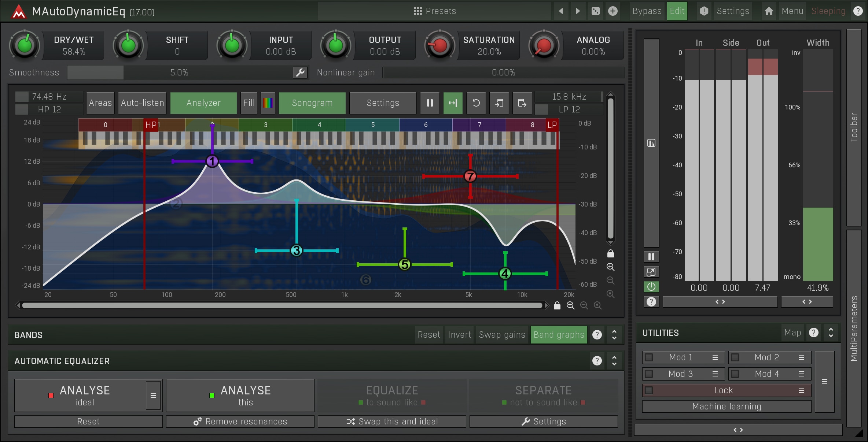Click the rainbow sonogram color icon
The image size is (868, 442).
[x=268, y=103]
